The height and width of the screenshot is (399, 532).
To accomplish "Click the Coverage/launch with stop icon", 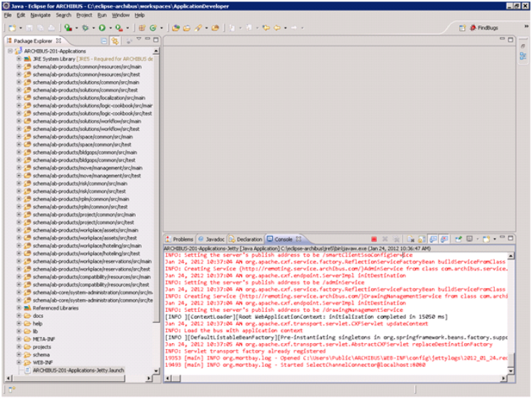I will coord(69,28).
